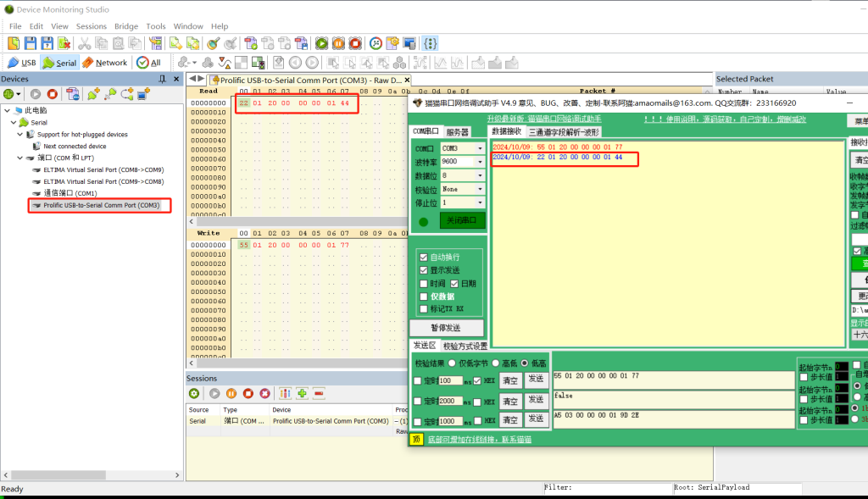
Task: Click 关闭串口 button
Action: tap(462, 220)
